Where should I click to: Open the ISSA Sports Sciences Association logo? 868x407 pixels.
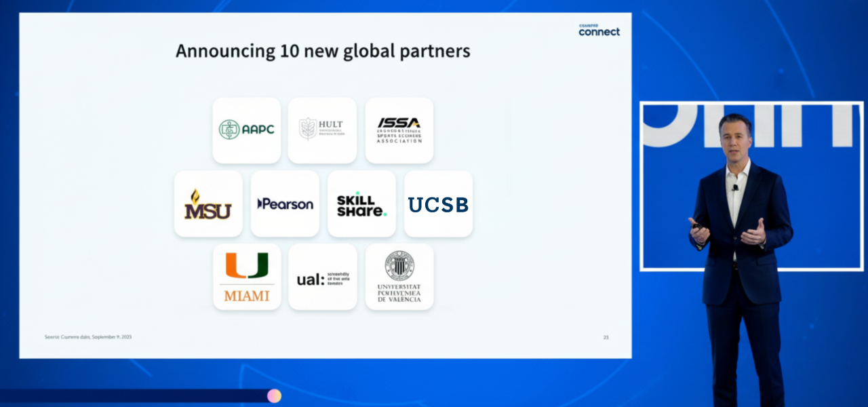pyautogui.click(x=399, y=130)
